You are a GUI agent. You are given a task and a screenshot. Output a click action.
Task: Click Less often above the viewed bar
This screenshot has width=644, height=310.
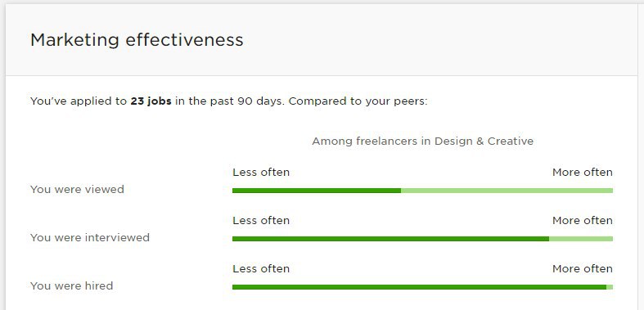(x=261, y=172)
